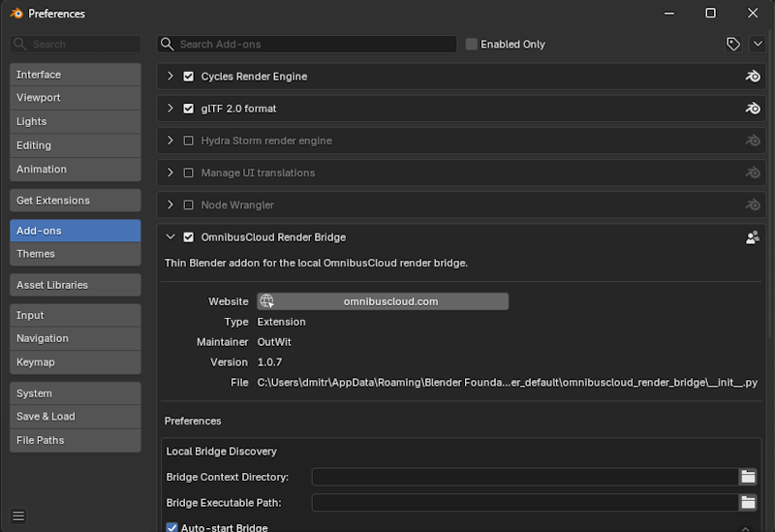The height and width of the screenshot is (532, 775).
Task: Expand the glTF 2.0 format details
Action: 170,109
